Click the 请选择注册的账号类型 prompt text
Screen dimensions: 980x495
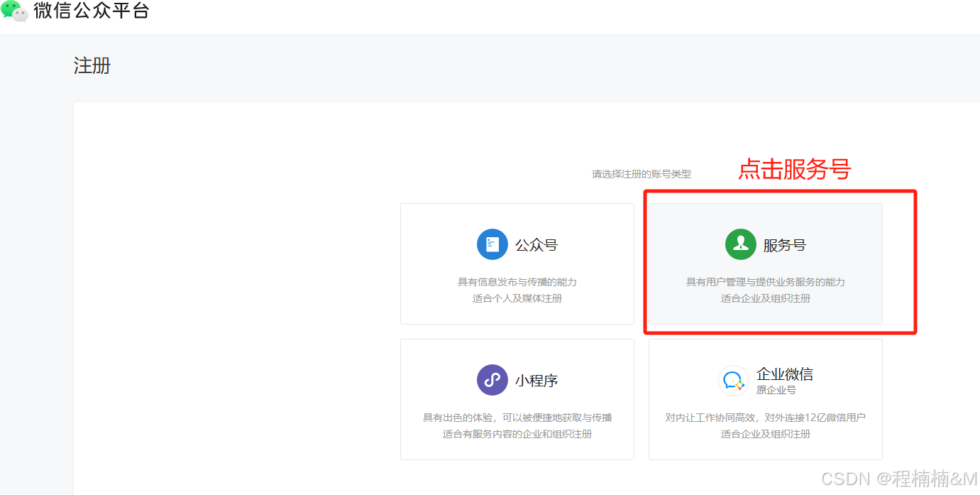pos(642,174)
